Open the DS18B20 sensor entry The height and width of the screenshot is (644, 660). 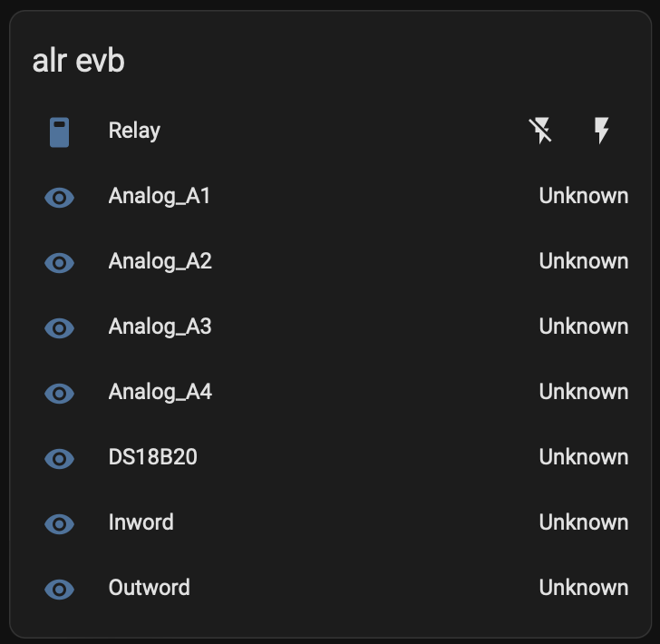[152, 457]
